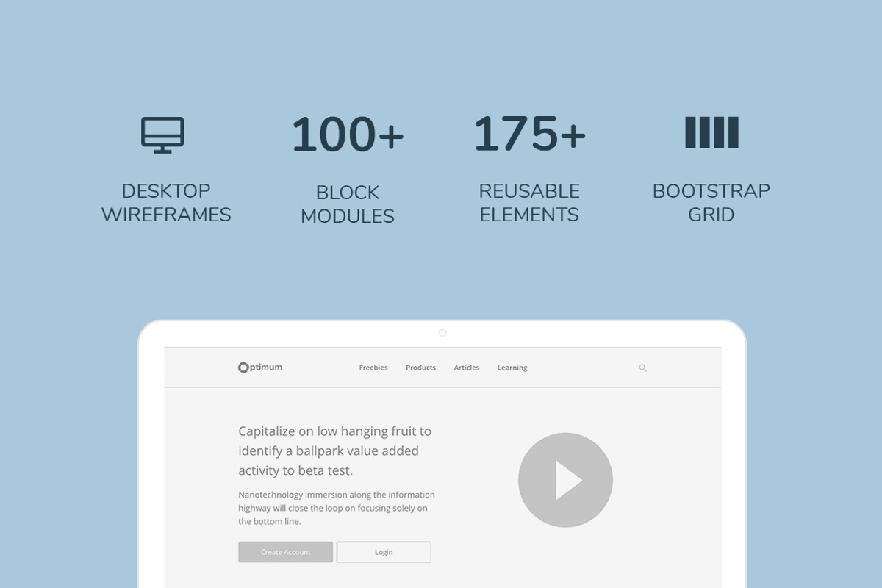Click the 'Nanotechnology immersion' paragraph
The width and height of the screenshot is (882, 588).
tap(337, 508)
